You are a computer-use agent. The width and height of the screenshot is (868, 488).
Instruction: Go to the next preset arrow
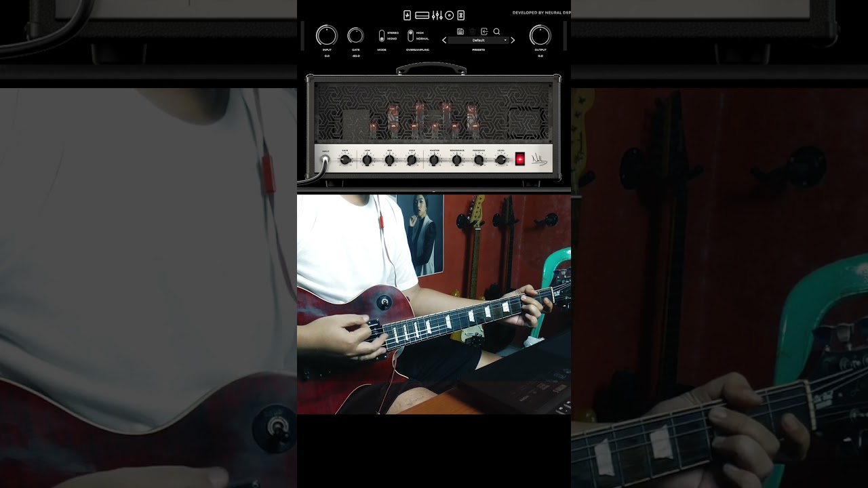tap(513, 40)
